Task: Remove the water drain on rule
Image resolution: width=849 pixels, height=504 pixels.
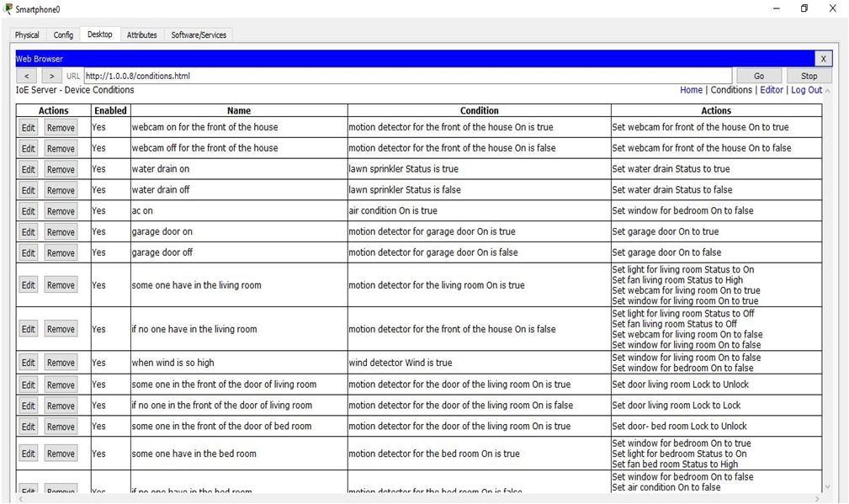Action: [x=61, y=169]
